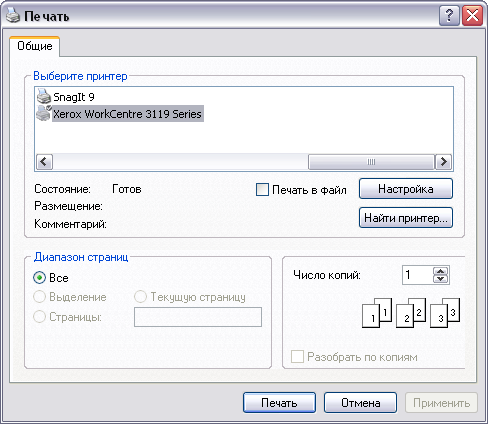Click the horizontal scrollbar thumb in printer list
Image resolution: width=488 pixels, height=424 pixels.
pyautogui.click(x=371, y=162)
